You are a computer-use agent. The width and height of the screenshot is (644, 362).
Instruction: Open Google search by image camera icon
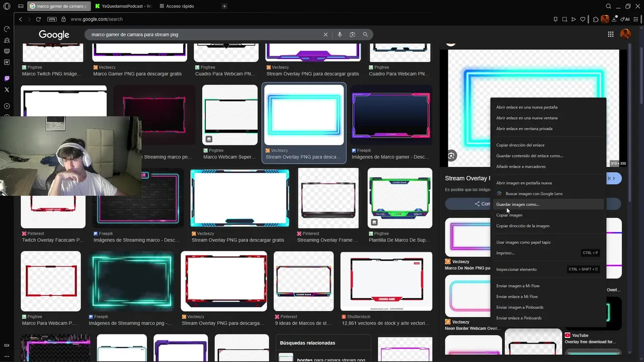(352, 35)
